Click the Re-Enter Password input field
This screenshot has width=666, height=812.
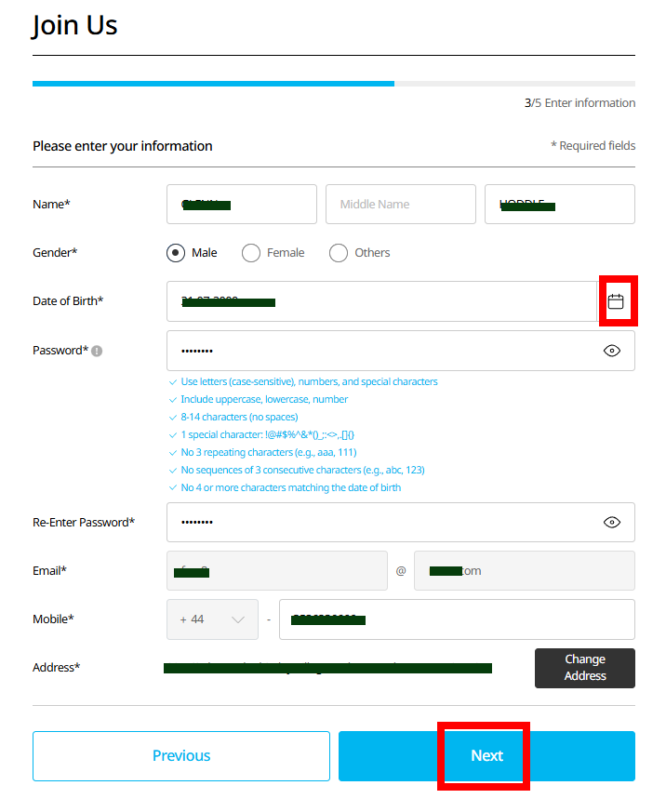(381, 523)
